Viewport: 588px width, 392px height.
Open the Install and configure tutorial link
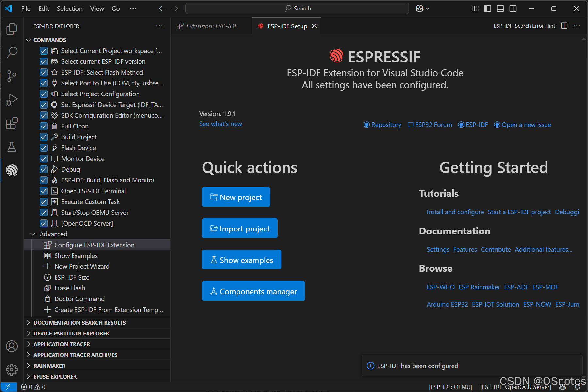point(455,212)
